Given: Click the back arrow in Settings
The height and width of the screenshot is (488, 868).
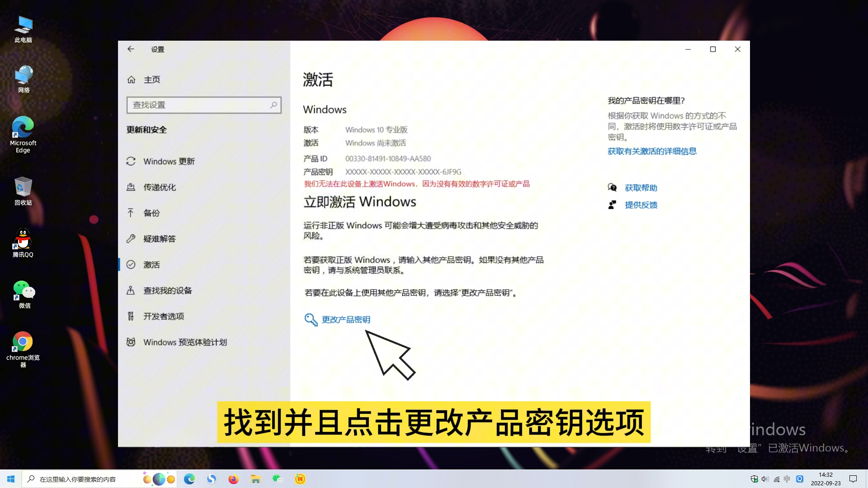Looking at the screenshot, I should point(131,49).
